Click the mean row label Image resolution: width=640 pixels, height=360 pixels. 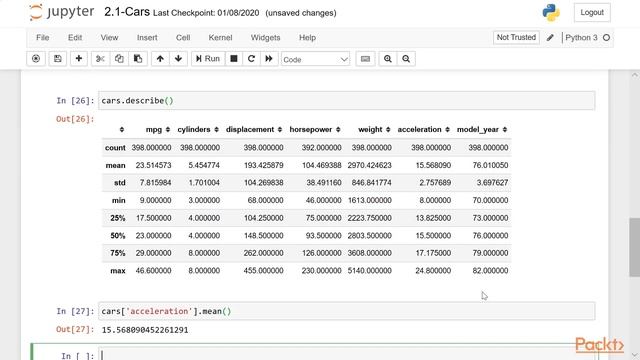tap(116, 165)
